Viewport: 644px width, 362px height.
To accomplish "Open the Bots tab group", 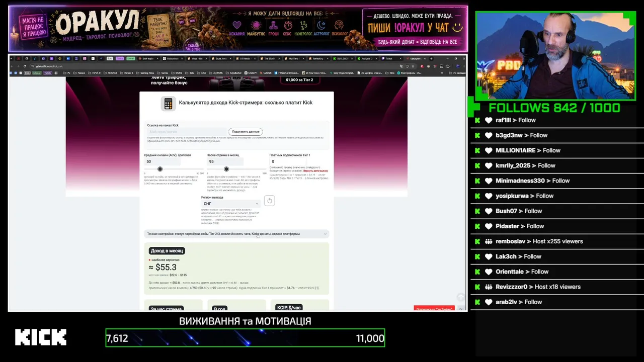I will (110, 58).
